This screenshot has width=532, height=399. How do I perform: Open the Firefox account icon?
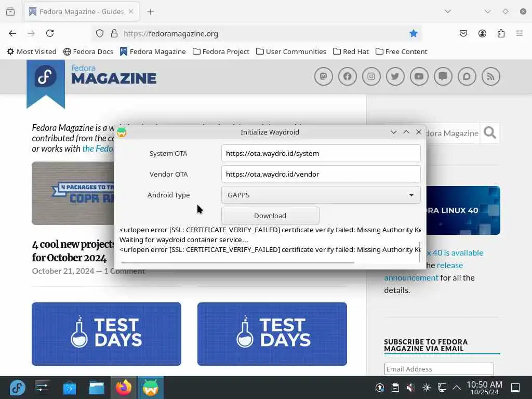(x=482, y=33)
